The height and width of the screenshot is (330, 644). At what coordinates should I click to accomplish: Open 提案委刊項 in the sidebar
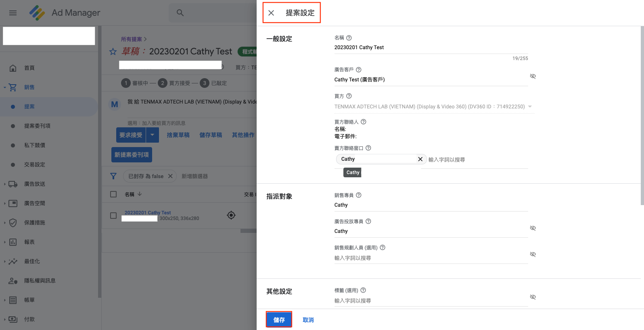click(48, 126)
